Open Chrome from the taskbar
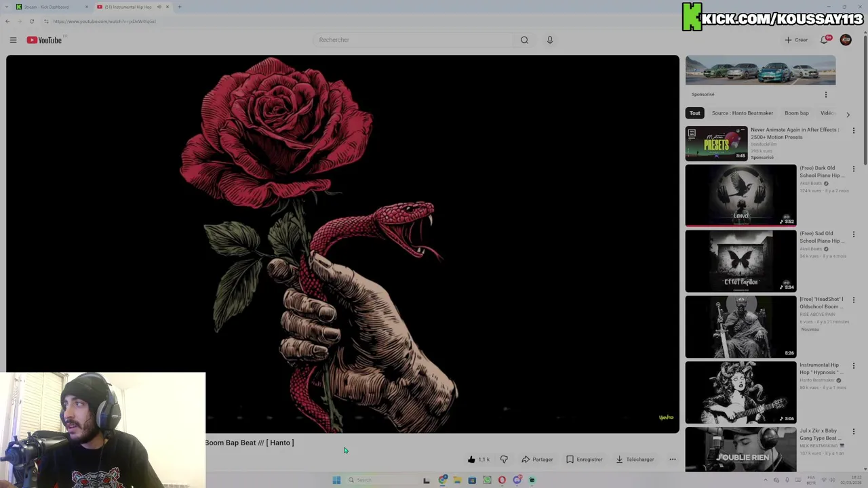 (443, 480)
